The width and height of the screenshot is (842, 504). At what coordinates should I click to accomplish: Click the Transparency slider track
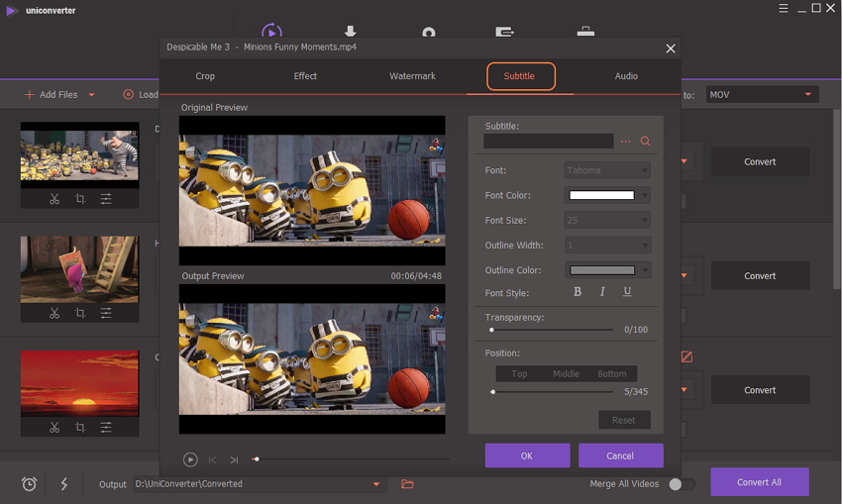(x=552, y=330)
